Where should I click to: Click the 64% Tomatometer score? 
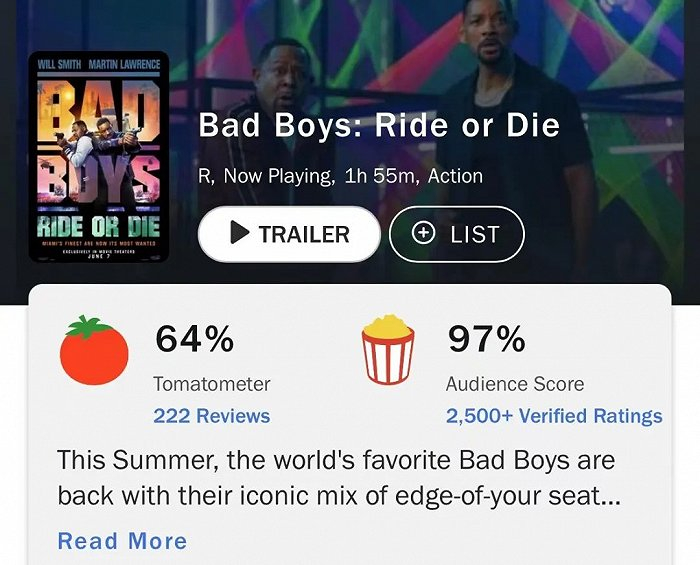pos(194,340)
